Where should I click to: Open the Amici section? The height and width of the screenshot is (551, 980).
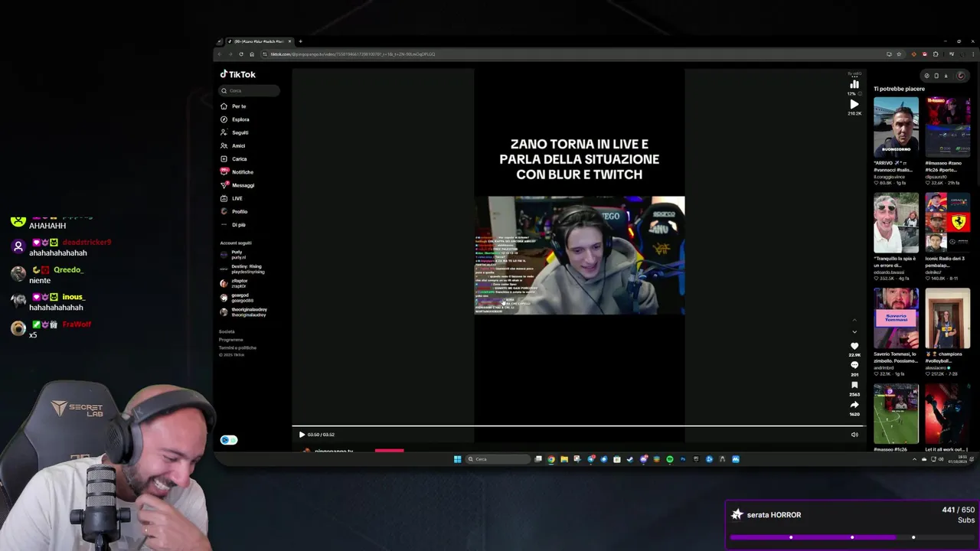click(233, 145)
